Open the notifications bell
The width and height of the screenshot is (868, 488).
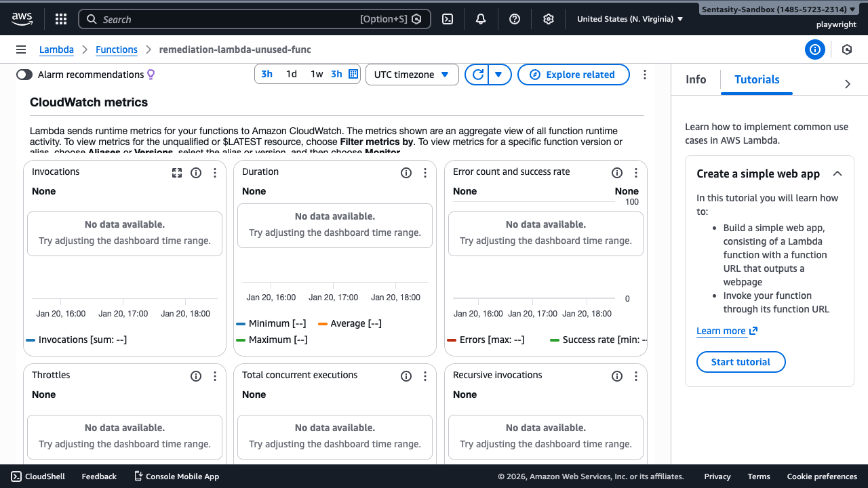pos(480,18)
